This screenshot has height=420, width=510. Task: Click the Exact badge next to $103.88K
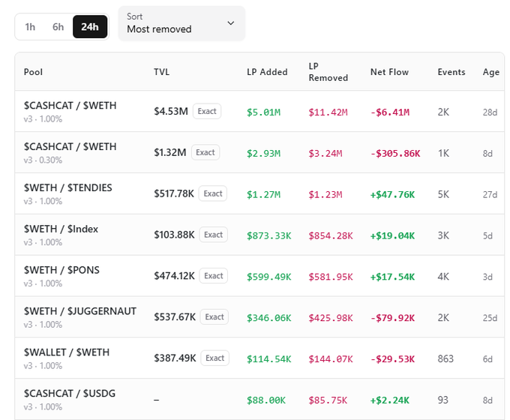coord(213,235)
